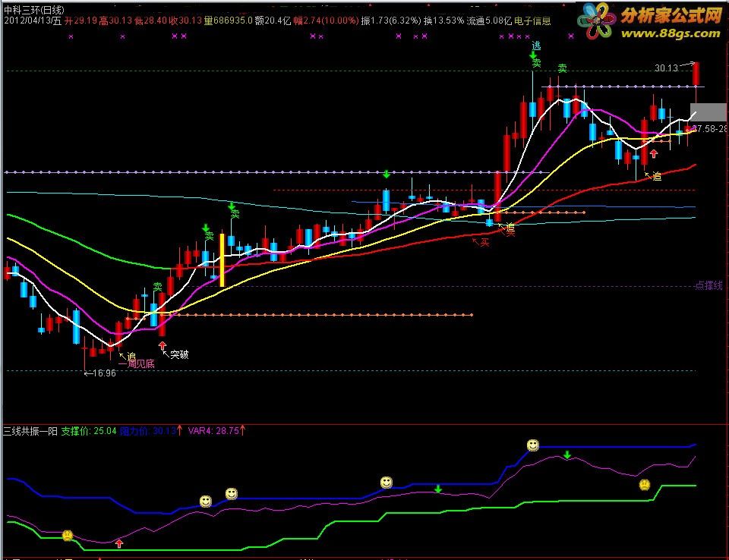This screenshot has width=729, height=560.
Task: Click the 30.13 highest price label on chart
Action: tap(666, 68)
